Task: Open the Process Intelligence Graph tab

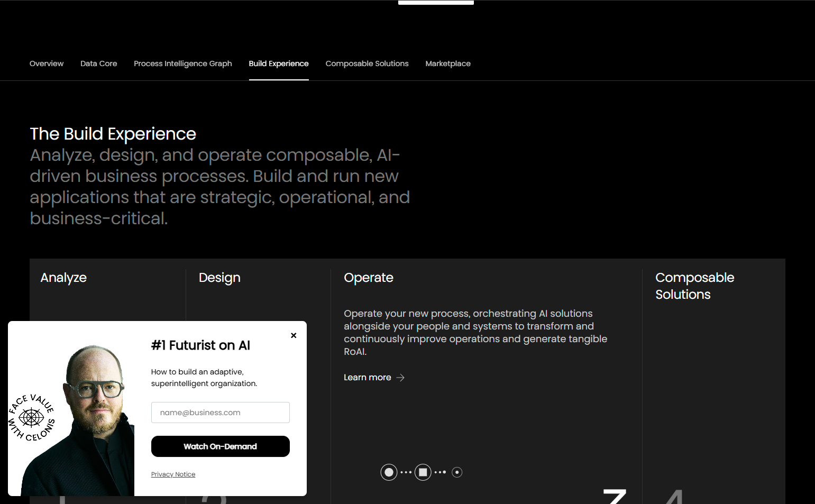Action: coord(182,63)
